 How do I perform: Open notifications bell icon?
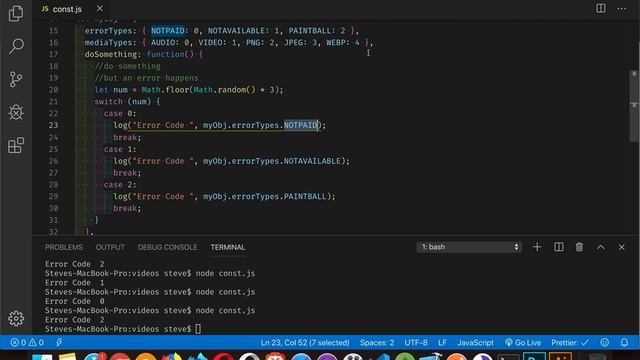click(x=624, y=342)
